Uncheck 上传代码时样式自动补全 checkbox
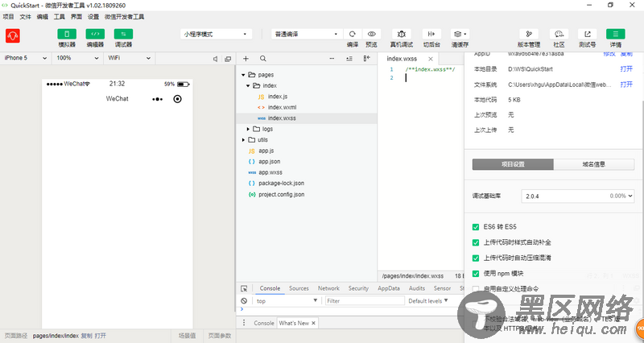The image size is (644, 343). (x=476, y=242)
